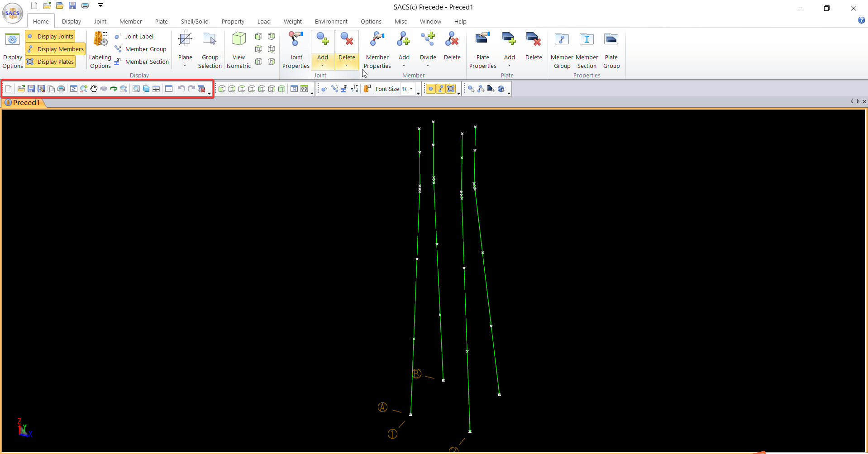The width and height of the screenshot is (868, 454).
Task: Click the green Rotate arrow tool
Action: 114,89
